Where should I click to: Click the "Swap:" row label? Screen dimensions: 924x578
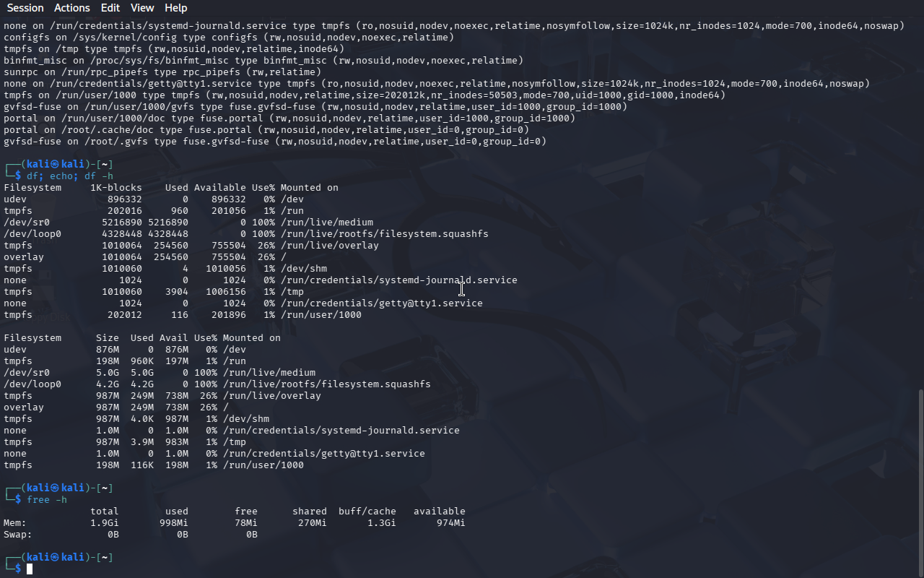[18, 535]
